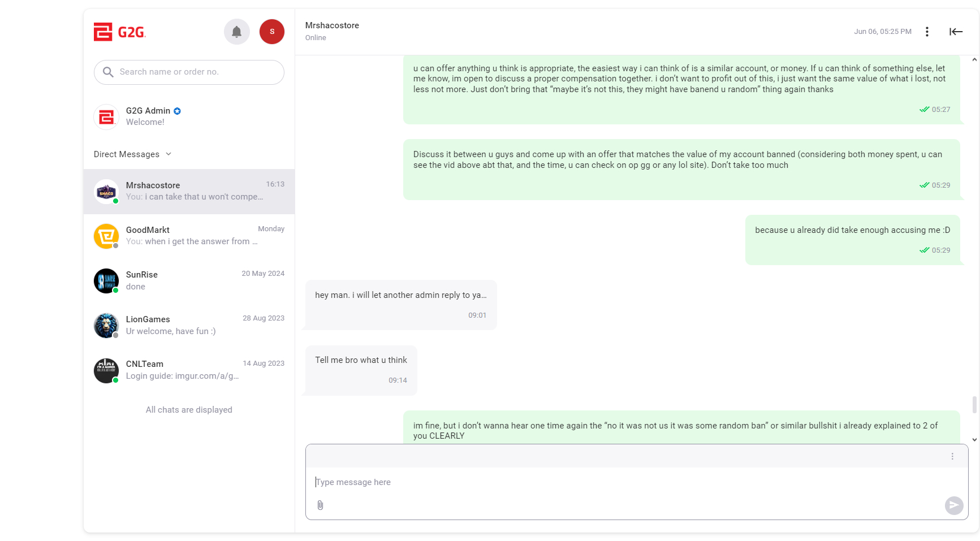
Task: Collapse the Direct Messages list
Action: 169,154
